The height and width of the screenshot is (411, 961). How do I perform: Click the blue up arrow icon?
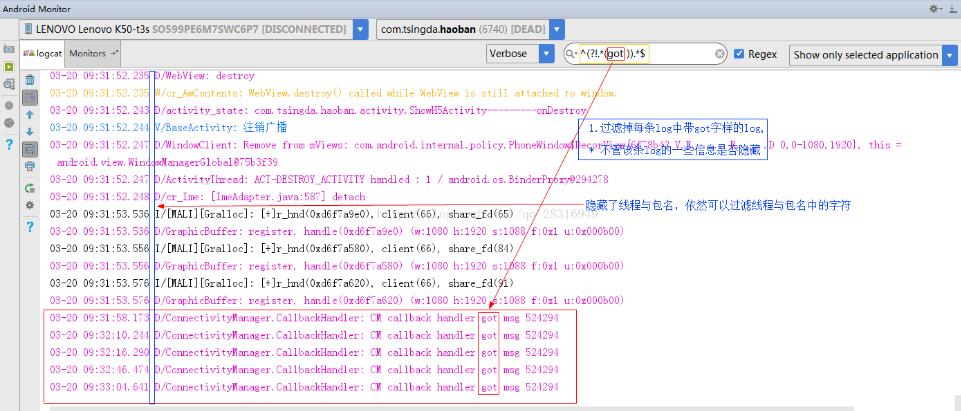click(29, 115)
